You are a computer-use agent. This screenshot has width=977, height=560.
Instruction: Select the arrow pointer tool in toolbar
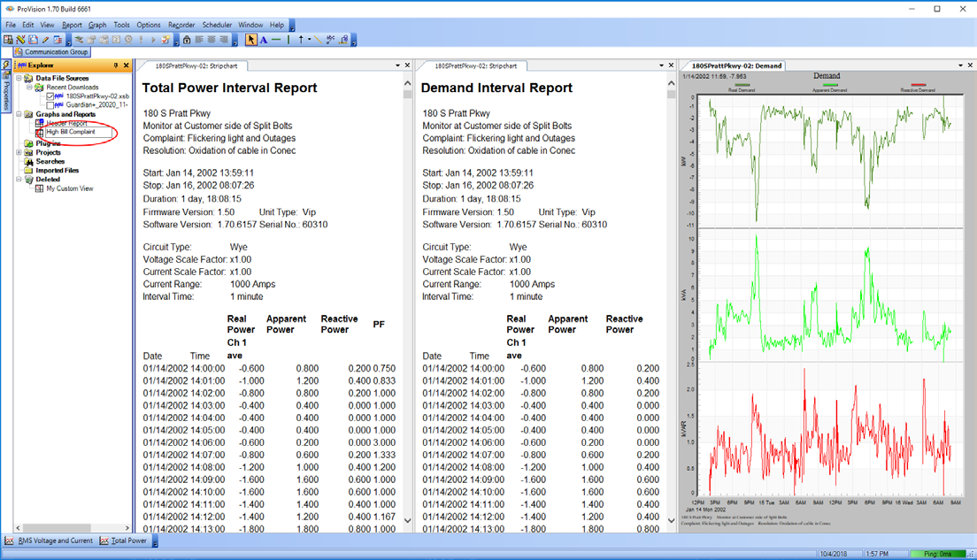[251, 40]
